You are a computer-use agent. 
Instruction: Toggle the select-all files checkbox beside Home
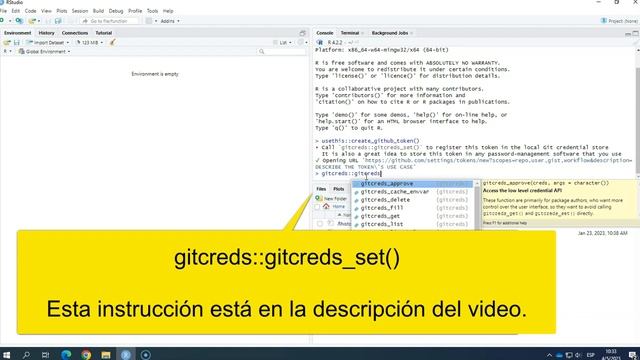[x=318, y=207]
